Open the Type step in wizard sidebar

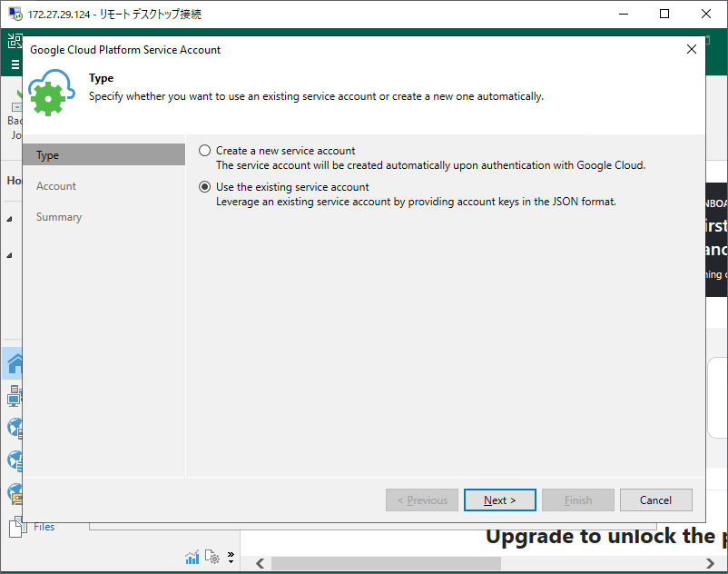tap(104, 154)
